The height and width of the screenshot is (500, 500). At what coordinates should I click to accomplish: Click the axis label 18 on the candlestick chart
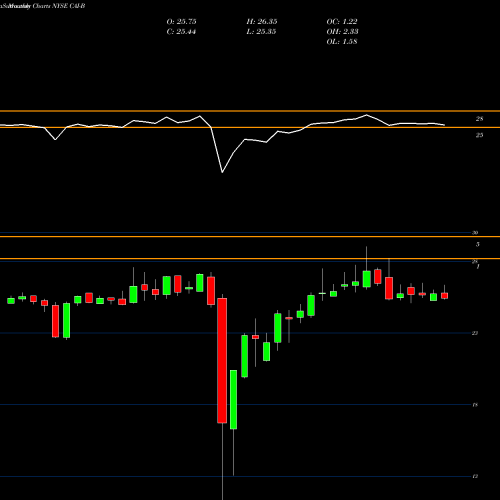point(475,405)
